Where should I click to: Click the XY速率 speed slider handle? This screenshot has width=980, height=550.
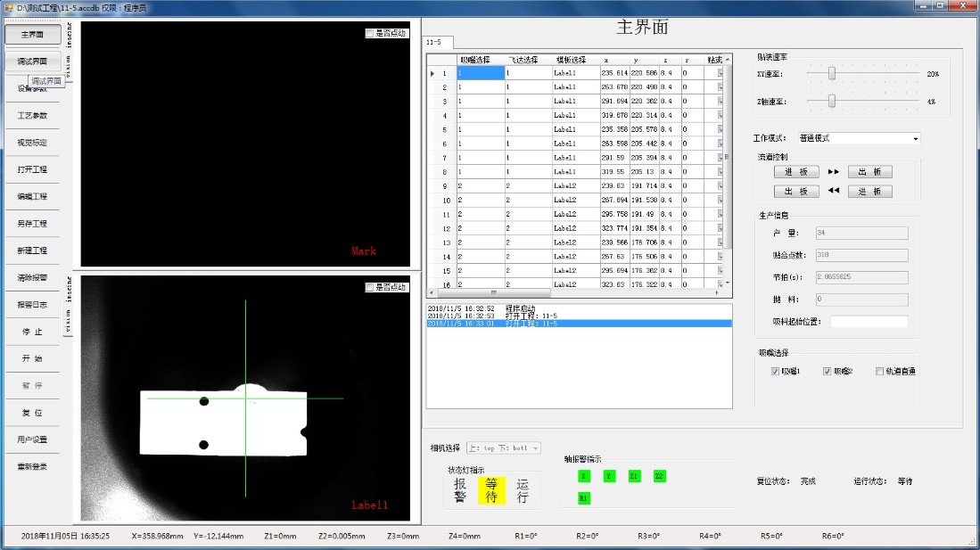pos(831,74)
